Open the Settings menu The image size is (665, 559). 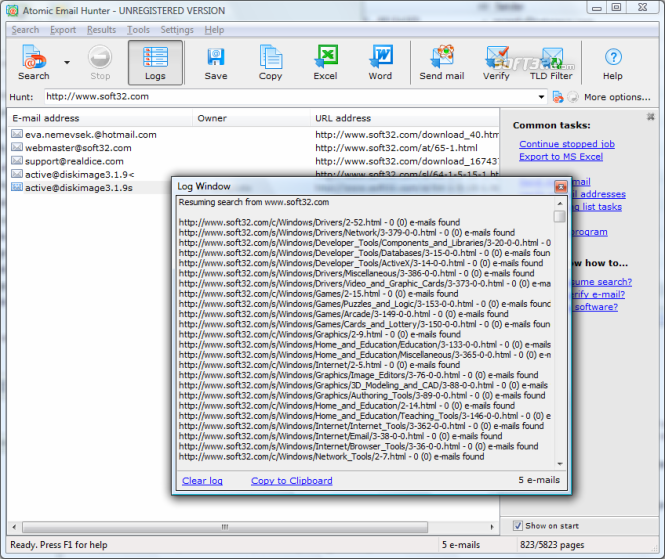[177, 30]
